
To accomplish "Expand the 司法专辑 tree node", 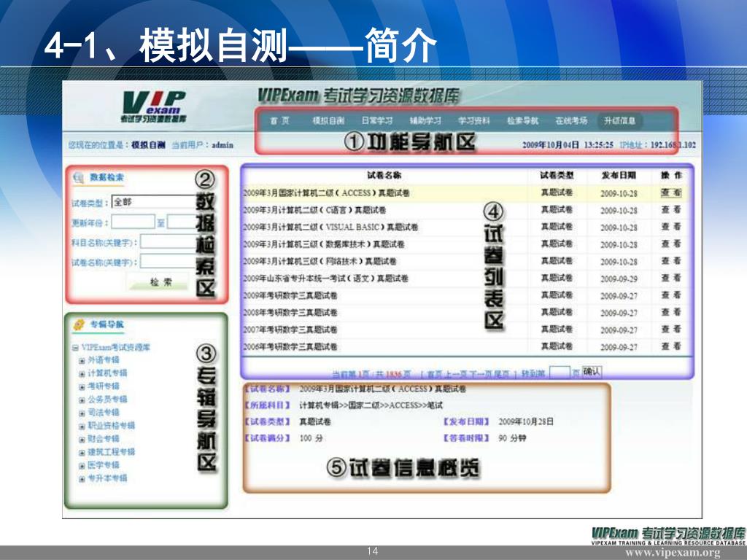I will (x=82, y=413).
